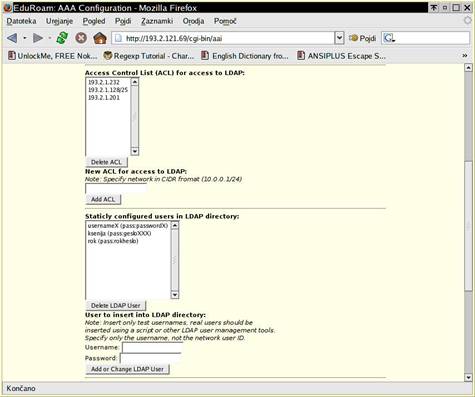Open the ANSIPLUS Escape S... bookmark
The image size is (475, 397).
click(x=341, y=56)
